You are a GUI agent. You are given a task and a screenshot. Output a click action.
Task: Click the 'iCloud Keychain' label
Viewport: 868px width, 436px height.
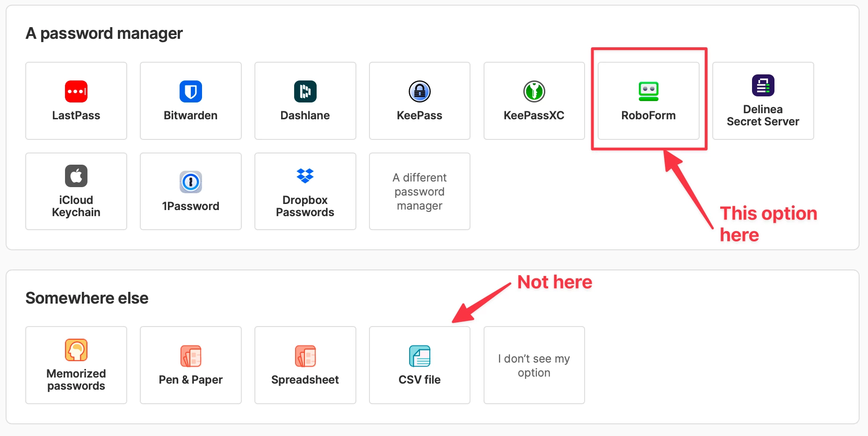coord(76,206)
